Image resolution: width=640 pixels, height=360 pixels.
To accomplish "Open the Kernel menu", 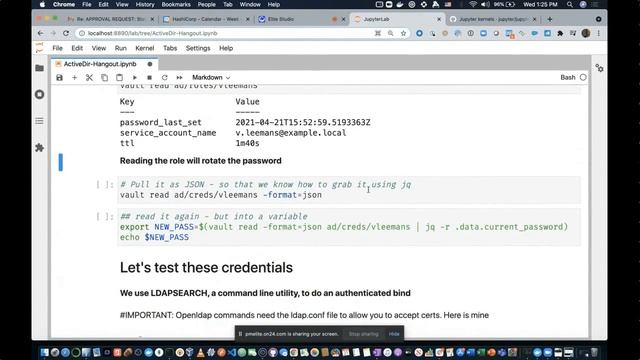I will coord(144,48).
